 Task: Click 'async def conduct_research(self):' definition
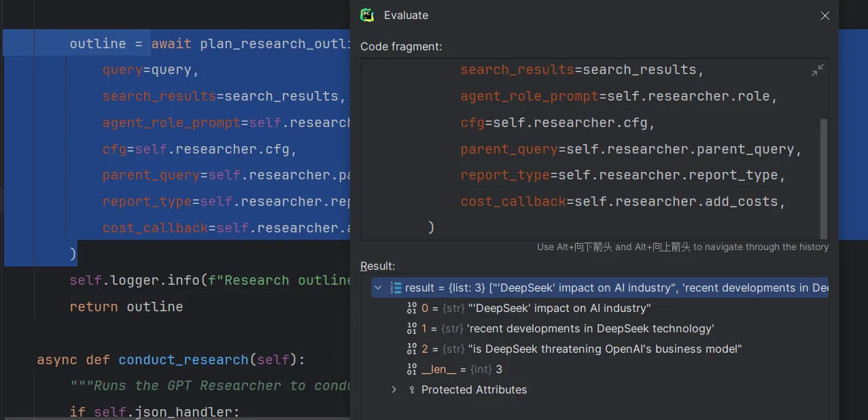171,360
